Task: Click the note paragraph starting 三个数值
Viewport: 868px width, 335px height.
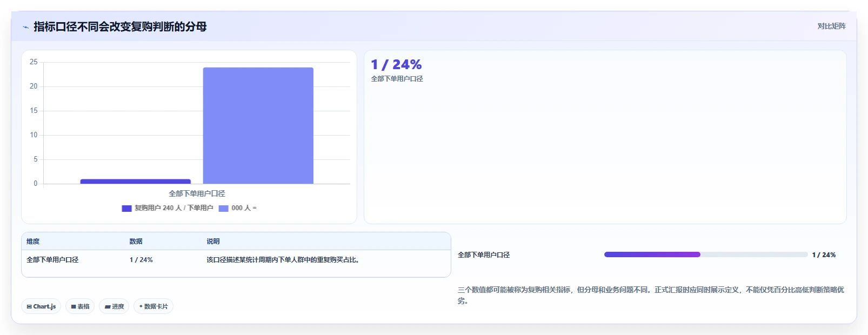Action: (651, 296)
